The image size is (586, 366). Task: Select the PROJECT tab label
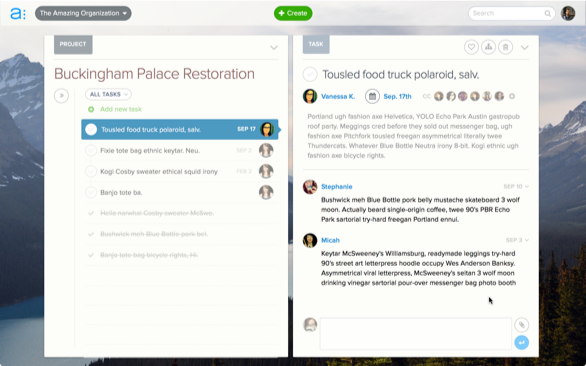pyautogui.click(x=73, y=44)
